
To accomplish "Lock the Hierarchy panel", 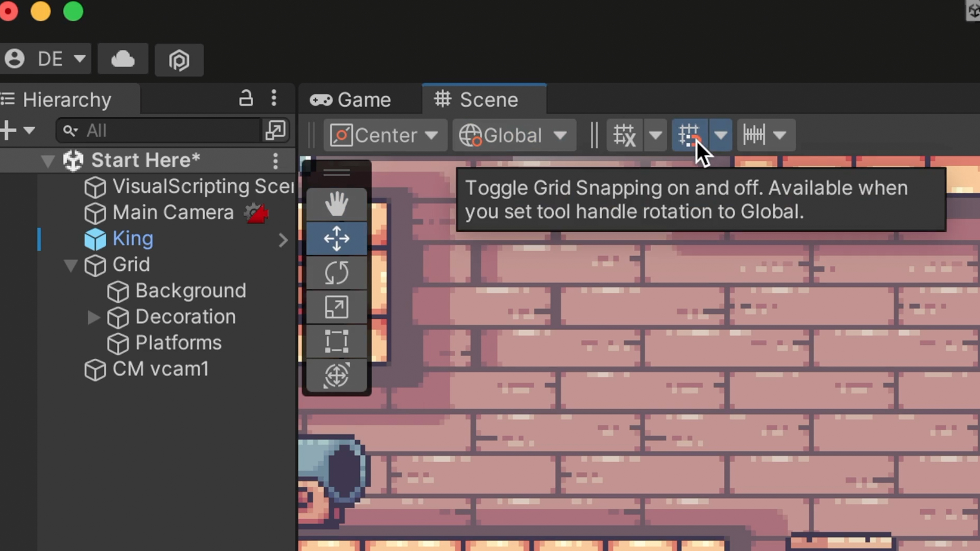I will point(246,98).
